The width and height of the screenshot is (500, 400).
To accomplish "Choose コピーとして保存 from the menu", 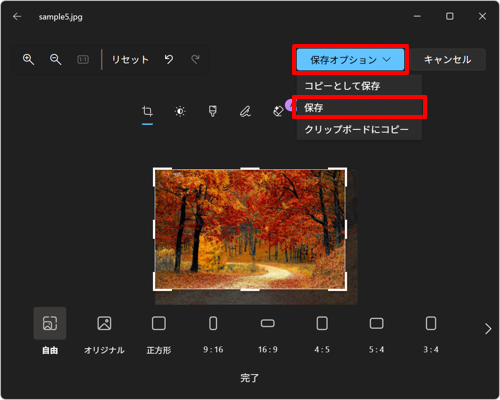I will [x=359, y=86].
